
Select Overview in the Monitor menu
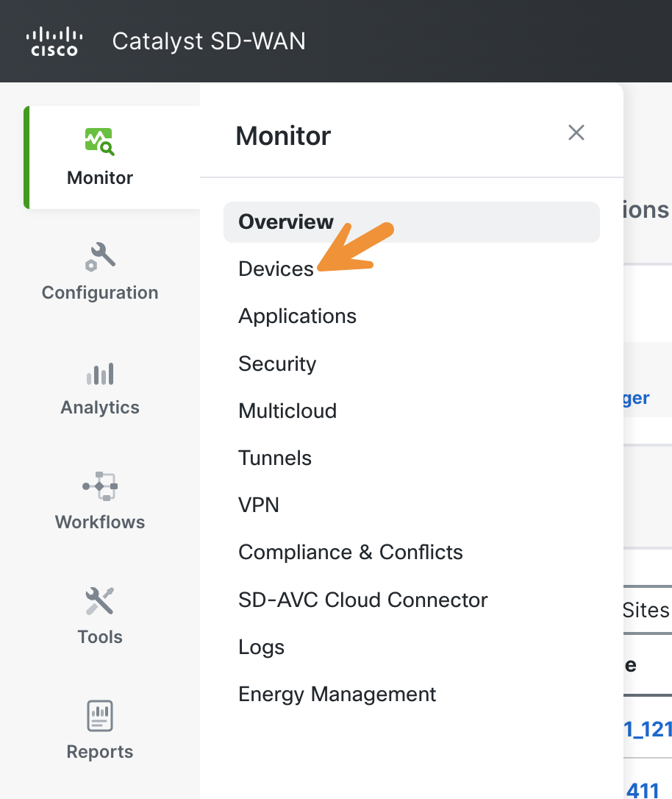click(411, 222)
